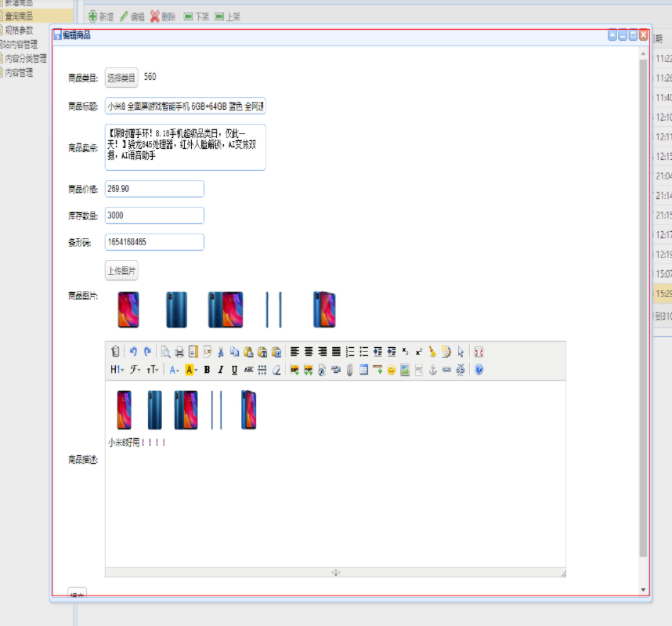The image size is (672, 626).
Task: Click 编辑 in the background toolbar
Action: click(x=132, y=16)
